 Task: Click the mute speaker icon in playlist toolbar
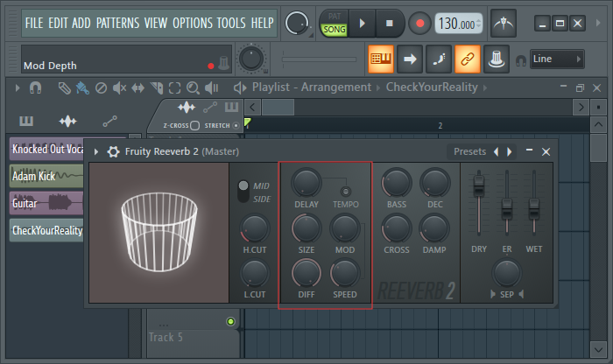coord(119,87)
